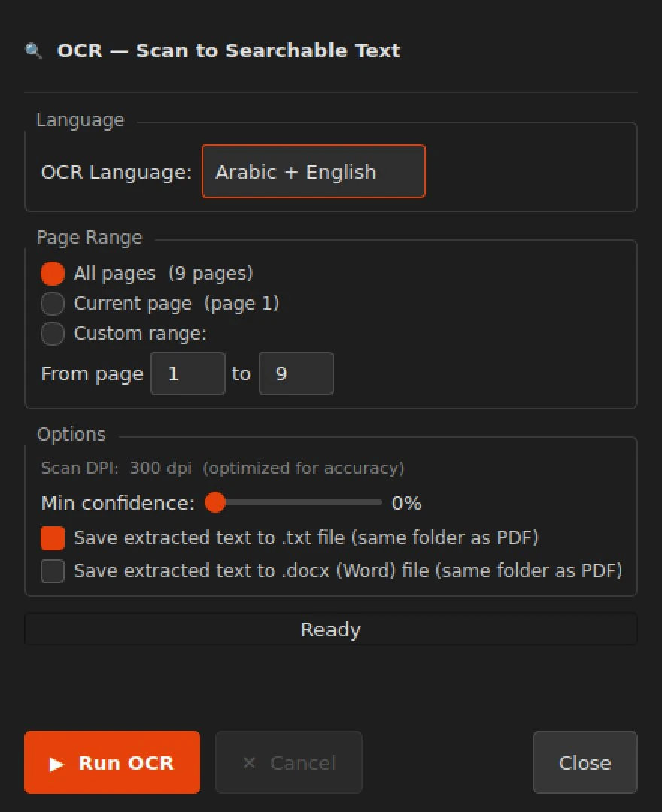This screenshot has width=662, height=812.
Task: Select the All pages radio button
Action: 53,274
